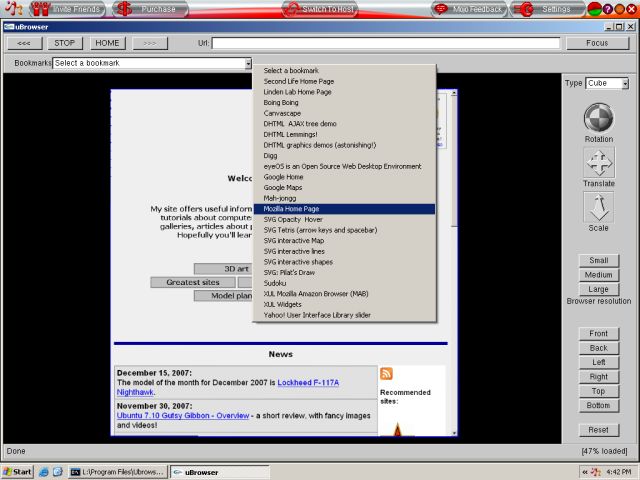This screenshot has height=480, width=640.
Task: Set browser resolution to Small
Action: click(x=598, y=260)
